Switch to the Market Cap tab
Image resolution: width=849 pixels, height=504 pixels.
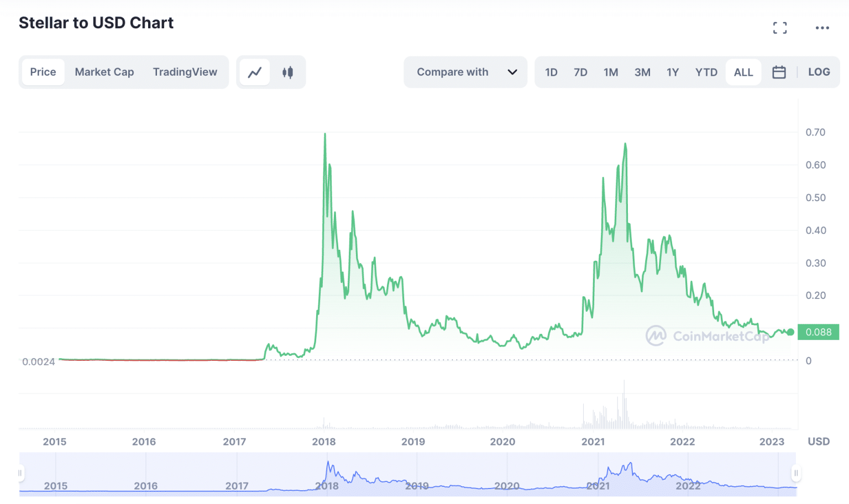(104, 72)
